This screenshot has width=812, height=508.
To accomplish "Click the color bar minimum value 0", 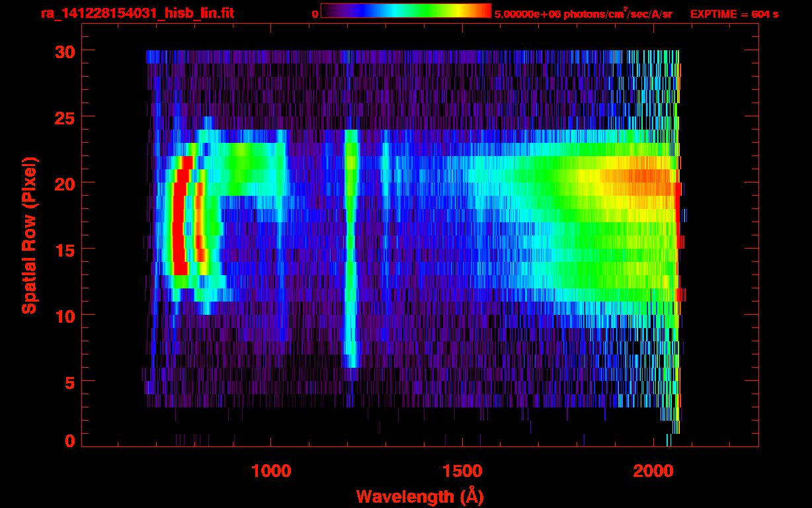I will 315,14.
